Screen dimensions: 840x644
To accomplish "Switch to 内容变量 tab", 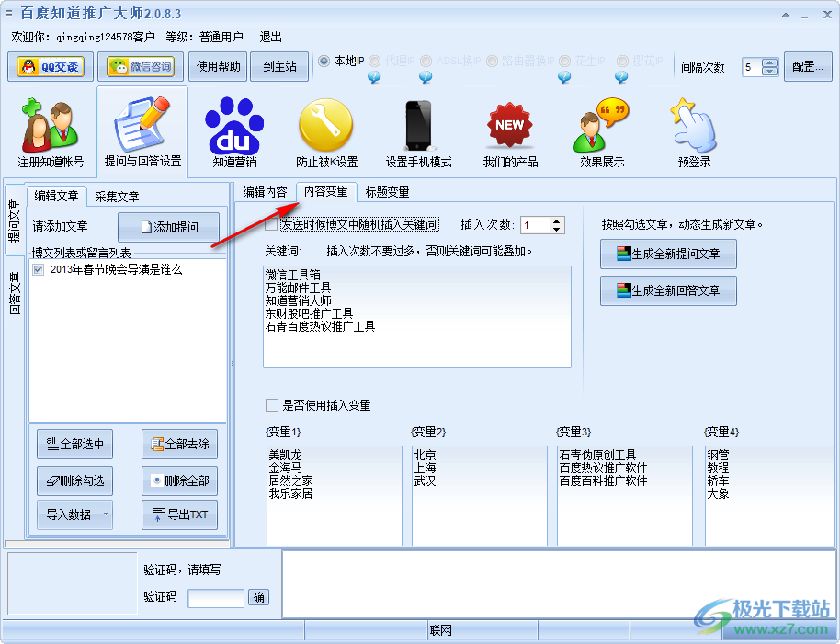I will click(326, 191).
